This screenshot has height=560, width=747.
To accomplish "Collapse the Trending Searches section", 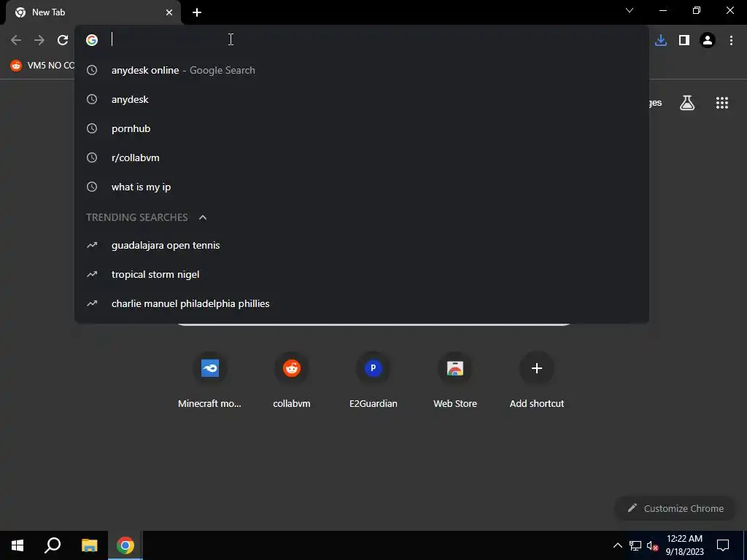I will click(203, 217).
